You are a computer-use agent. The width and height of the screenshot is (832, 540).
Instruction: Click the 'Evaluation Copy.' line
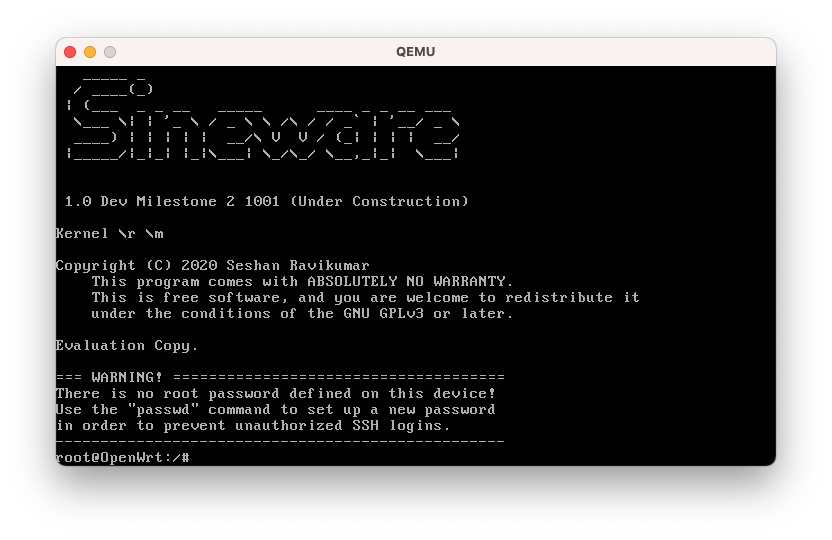[127, 346]
